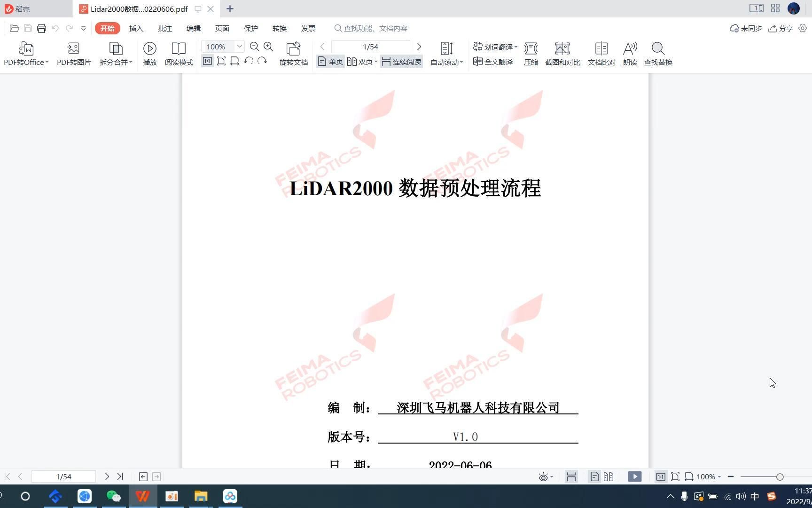Image resolution: width=812 pixels, height=508 pixels.
Task: Click the PDF转图片 tool
Action: pos(74,54)
